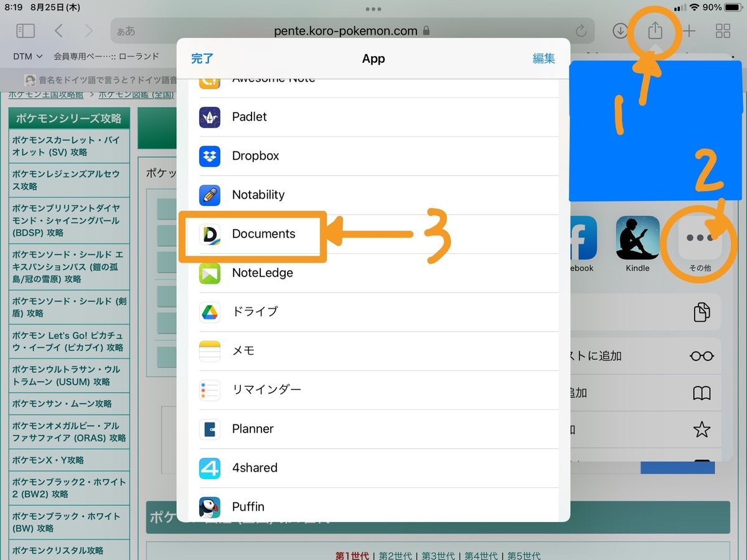Open ポケモンブラック2・ホワイト2攻略 link
This screenshot has height=560, width=747.
[69, 488]
